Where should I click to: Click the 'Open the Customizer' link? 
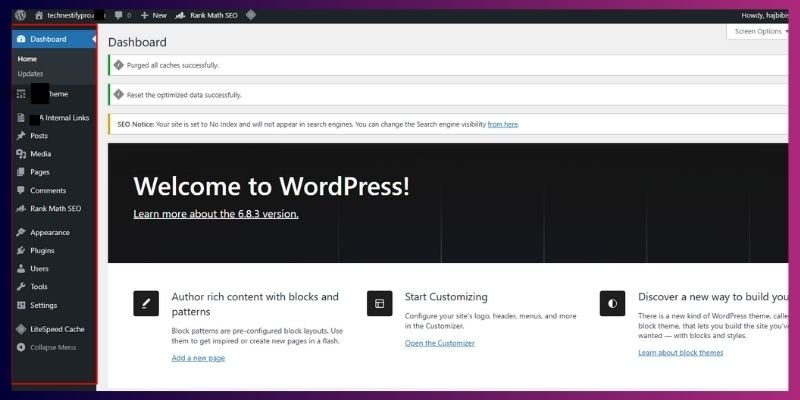[x=440, y=343]
